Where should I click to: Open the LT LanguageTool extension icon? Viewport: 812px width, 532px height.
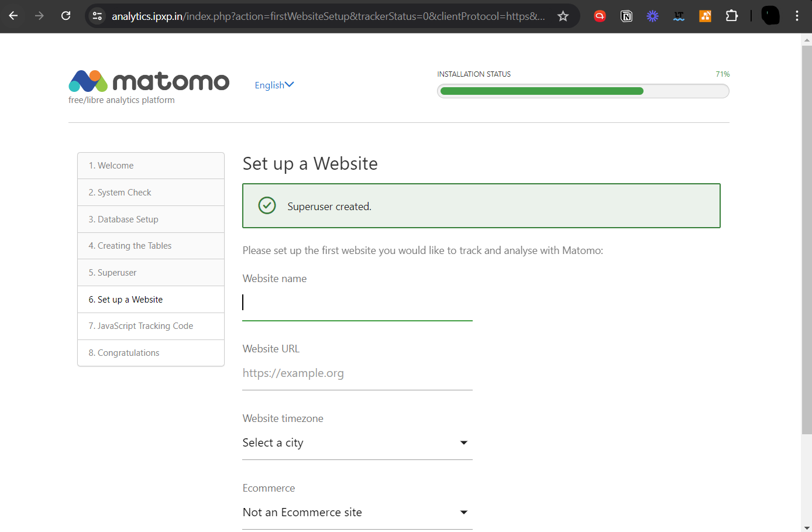pos(679,16)
